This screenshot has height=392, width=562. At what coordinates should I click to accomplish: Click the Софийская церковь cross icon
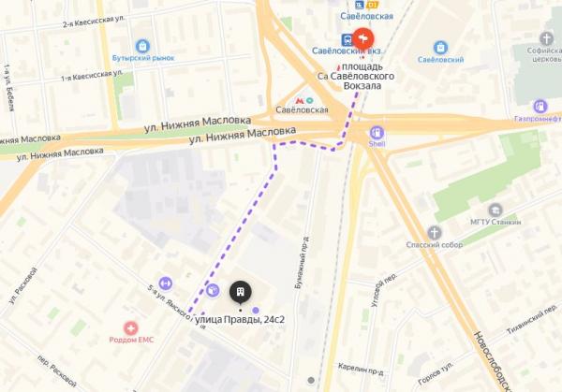click(x=547, y=38)
